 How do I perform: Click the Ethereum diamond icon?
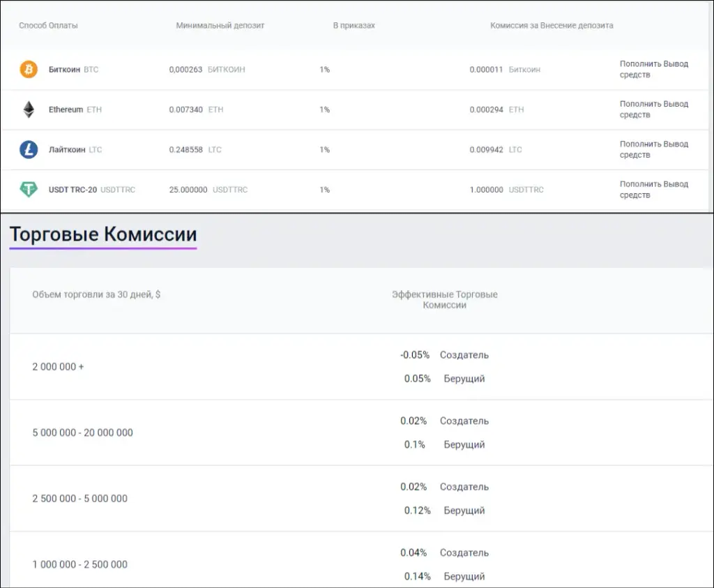pos(29,110)
